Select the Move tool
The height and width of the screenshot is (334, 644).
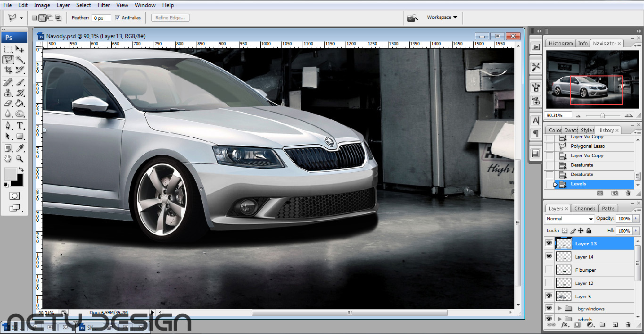[x=20, y=49]
